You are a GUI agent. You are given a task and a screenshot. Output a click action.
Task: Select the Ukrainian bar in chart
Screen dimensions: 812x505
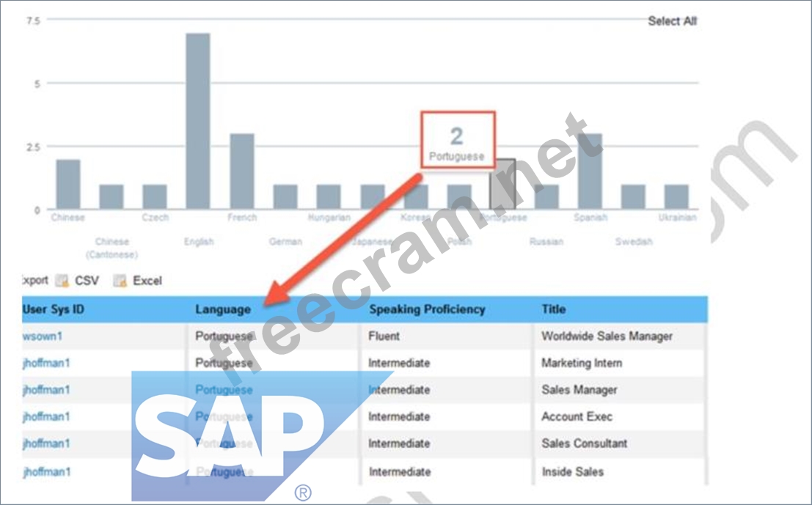coord(676,197)
